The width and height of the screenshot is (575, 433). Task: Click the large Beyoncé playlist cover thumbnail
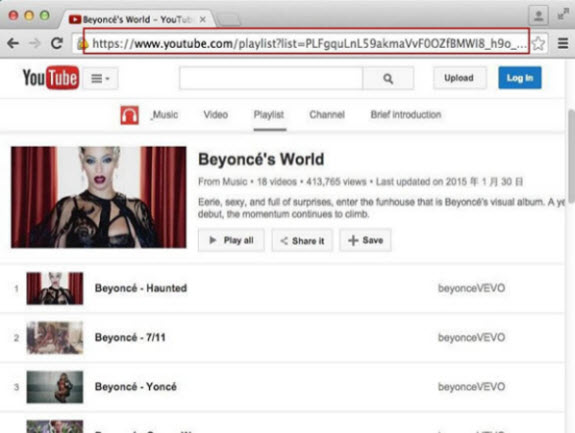coord(99,197)
